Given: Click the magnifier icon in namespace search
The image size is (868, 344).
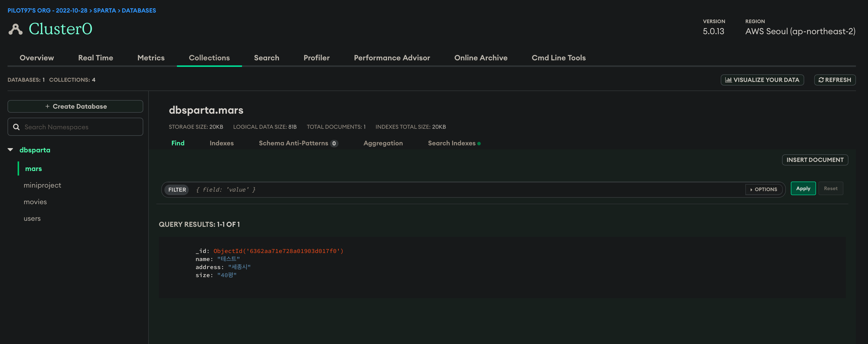Looking at the screenshot, I should click(x=16, y=127).
